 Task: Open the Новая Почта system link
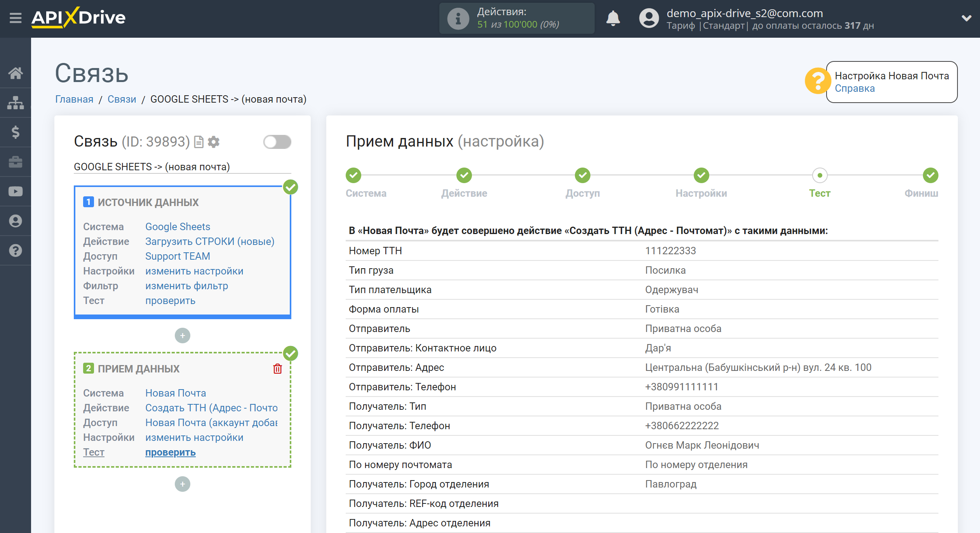176,393
